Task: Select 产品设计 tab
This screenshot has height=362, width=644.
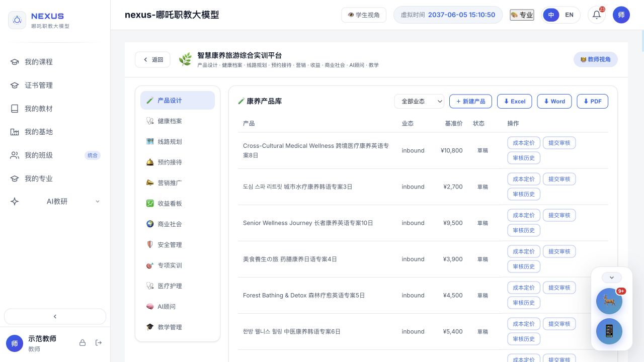Action: [x=178, y=101]
